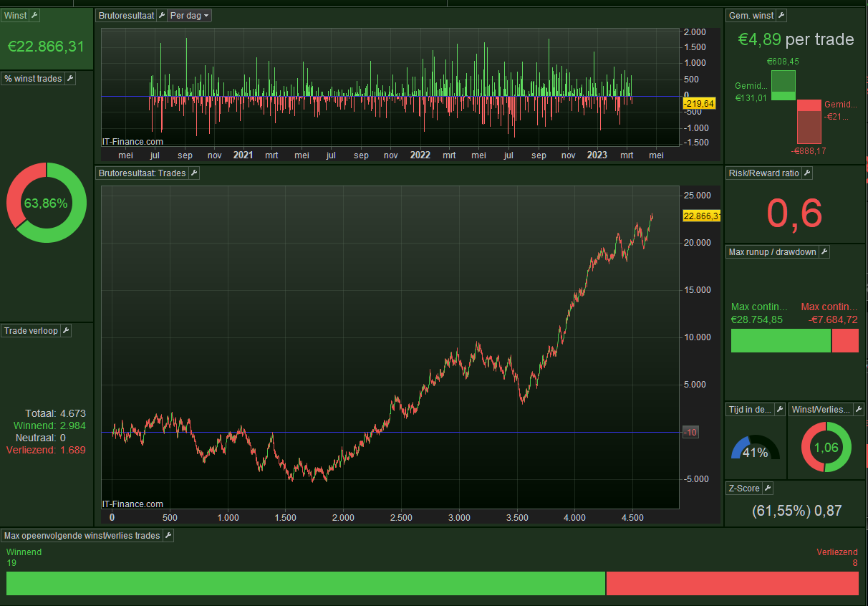This screenshot has width=868, height=606.
Task: Click wrench next to 'Per dag' dropdown
Action: pos(161,16)
